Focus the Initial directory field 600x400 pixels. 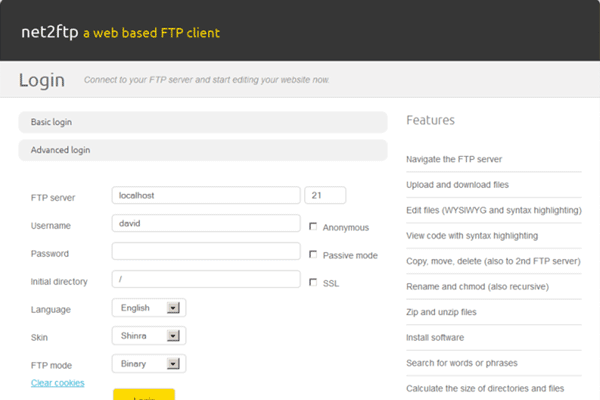click(x=206, y=279)
